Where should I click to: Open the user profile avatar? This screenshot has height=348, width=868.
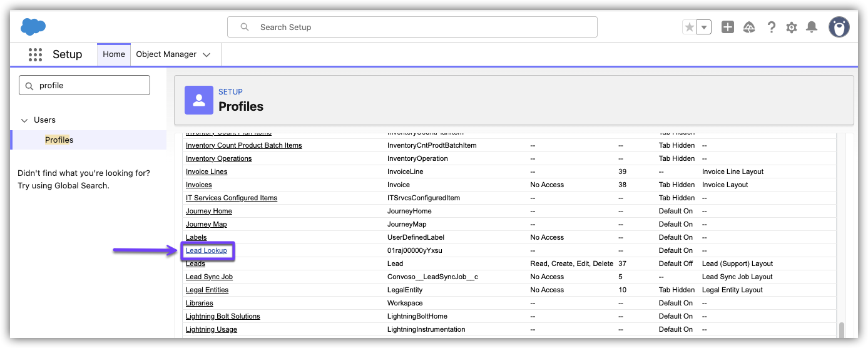click(839, 27)
